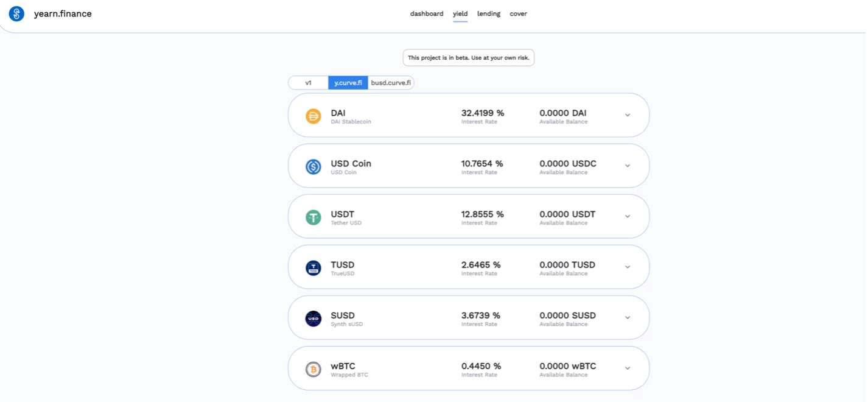Viewport: 868px width, 402px height.
Task: Click the TrueUSD subtitle
Action: tap(343, 273)
